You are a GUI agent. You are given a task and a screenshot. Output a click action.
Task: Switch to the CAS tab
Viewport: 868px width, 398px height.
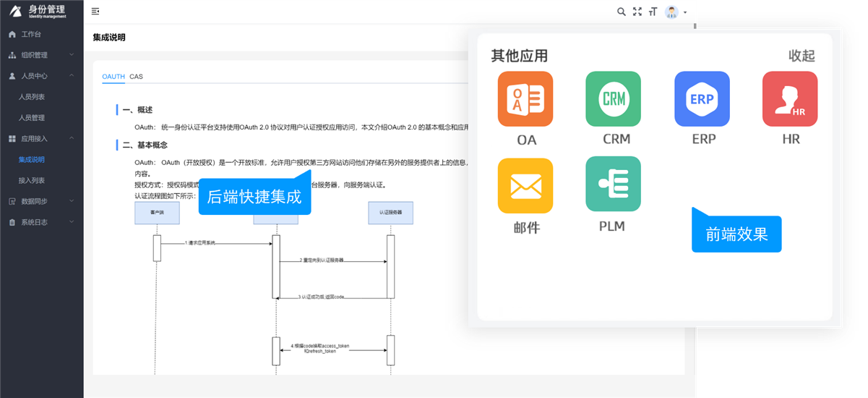pyautogui.click(x=136, y=76)
